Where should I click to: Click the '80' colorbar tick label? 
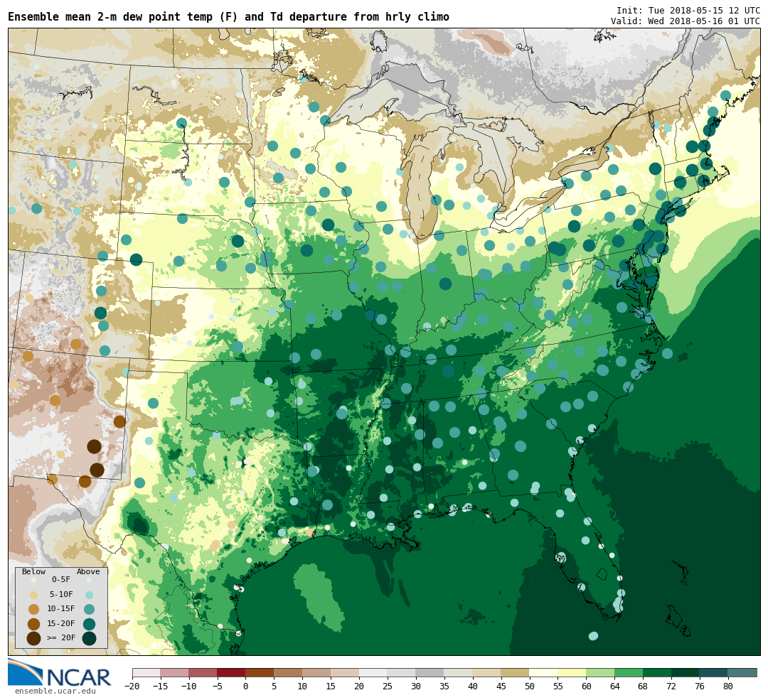click(x=728, y=686)
